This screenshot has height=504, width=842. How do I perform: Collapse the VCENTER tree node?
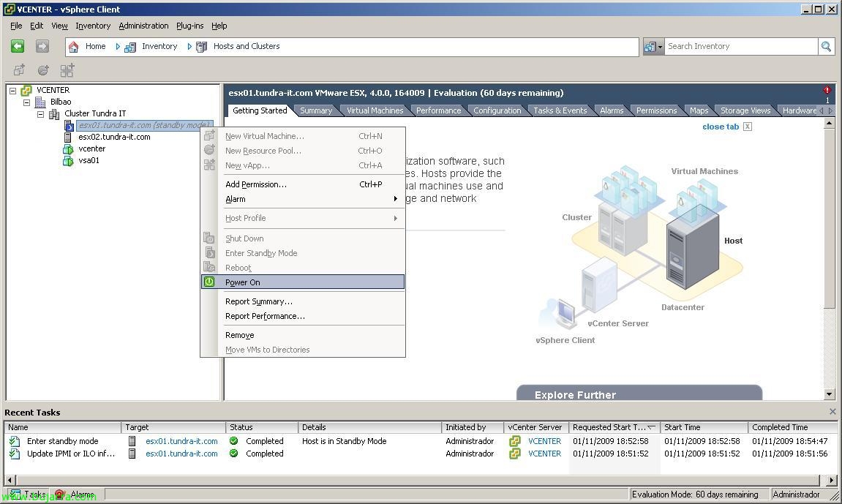(13, 90)
